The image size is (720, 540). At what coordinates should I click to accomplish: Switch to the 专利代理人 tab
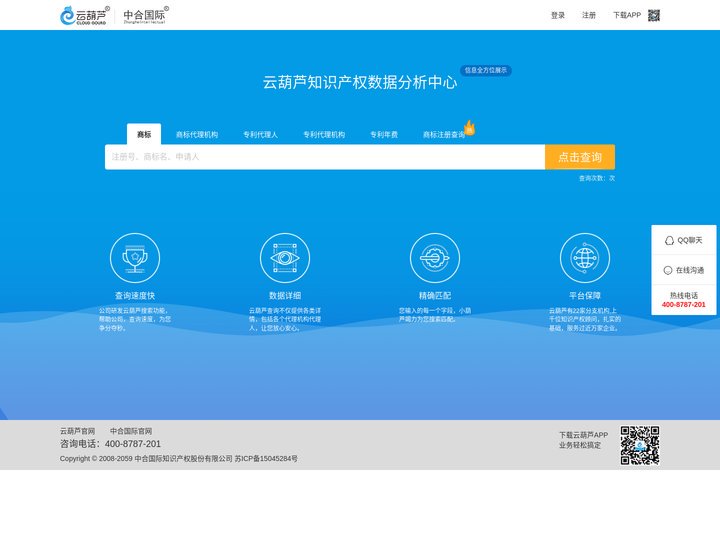coord(260,135)
